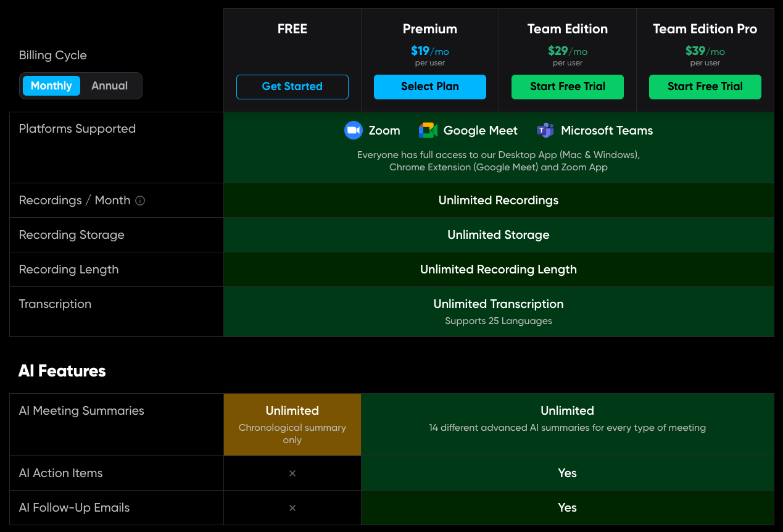This screenshot has height=532, width=783.
Task: Select the Premium plan column heading
Action: [429, 29]
